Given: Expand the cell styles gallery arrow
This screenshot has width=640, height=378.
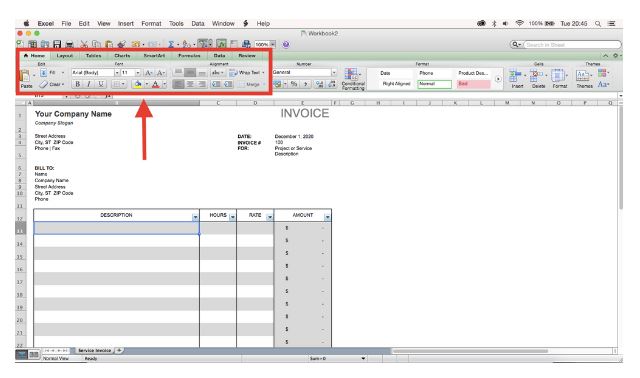Looking at the screenshot, I should (498, 79).
